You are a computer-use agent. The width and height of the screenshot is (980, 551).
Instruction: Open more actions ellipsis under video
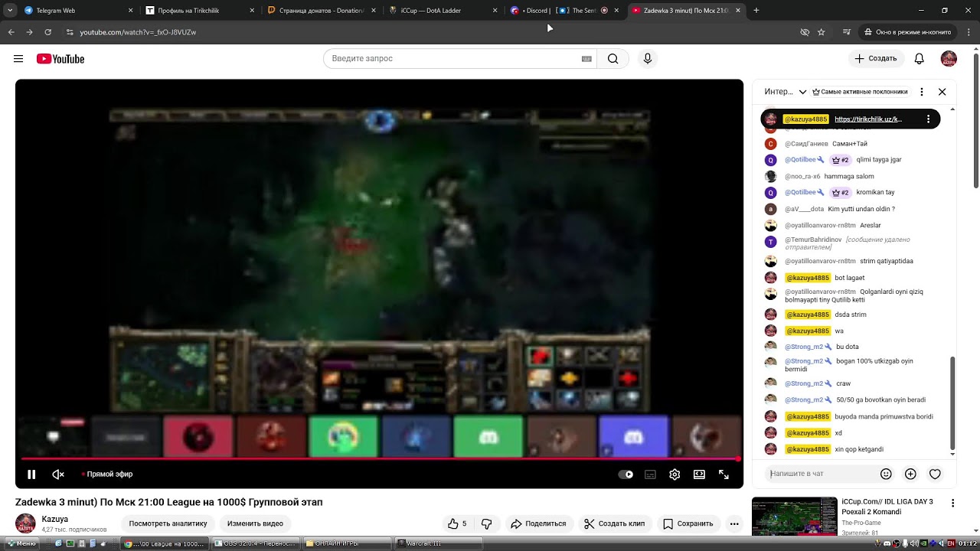734,523
